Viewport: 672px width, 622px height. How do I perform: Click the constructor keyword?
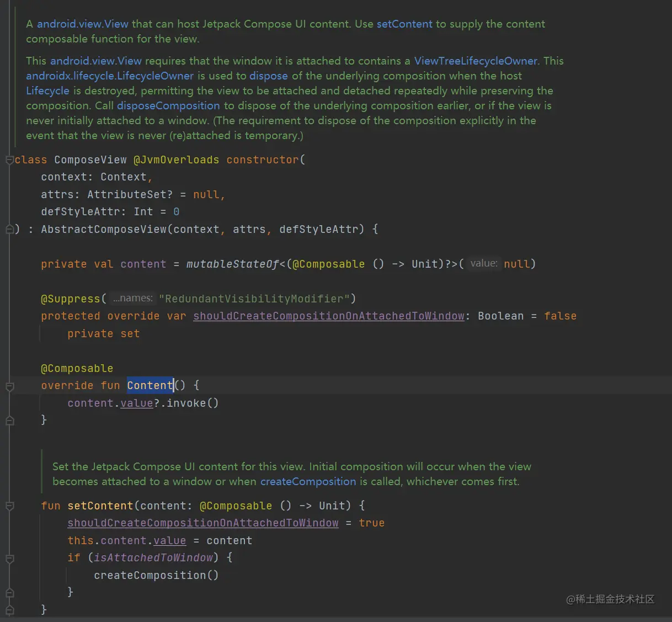tap(263, 160)
